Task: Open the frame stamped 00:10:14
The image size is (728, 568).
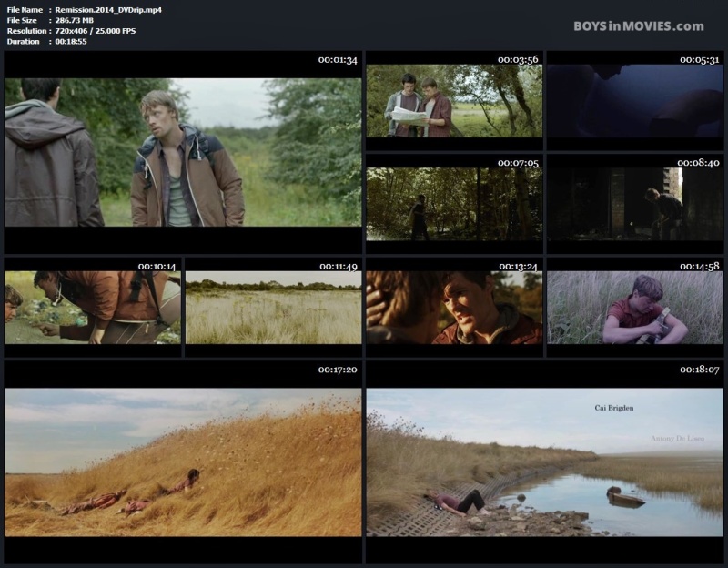Action: (x=93, y=308)
